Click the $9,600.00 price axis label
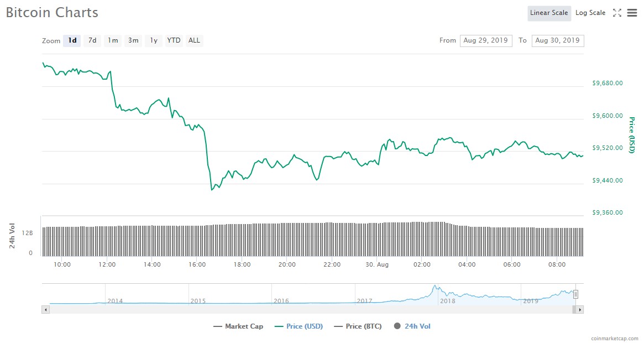Image resolution: width=644 pixels, height=343 pixels. tap(608, 116)
